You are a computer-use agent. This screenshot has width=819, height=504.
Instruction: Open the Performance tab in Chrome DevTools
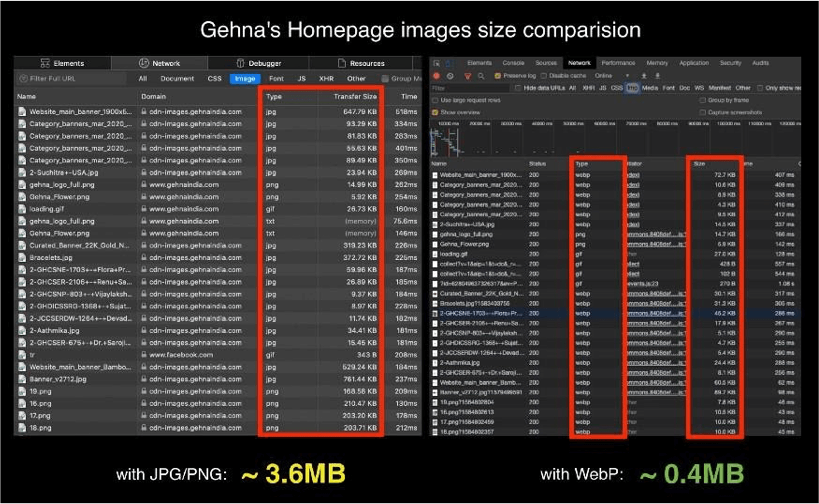[618, 63]
